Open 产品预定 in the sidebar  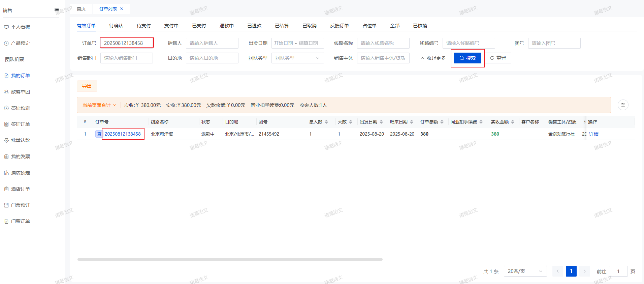click(20, 43)
